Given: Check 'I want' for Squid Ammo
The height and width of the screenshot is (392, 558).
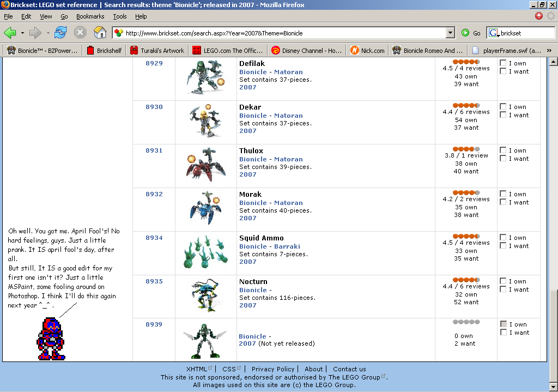Looking at the screenshot, I should [x=503, y=246].
